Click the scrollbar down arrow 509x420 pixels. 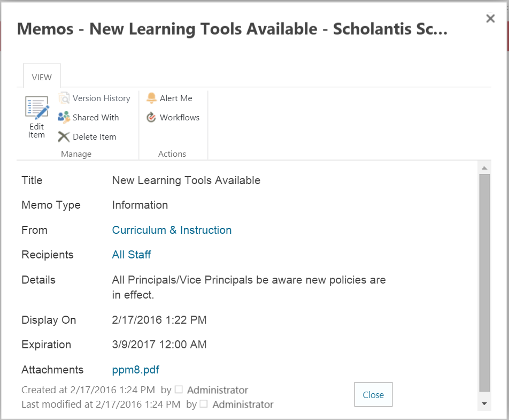pos(484,403)
